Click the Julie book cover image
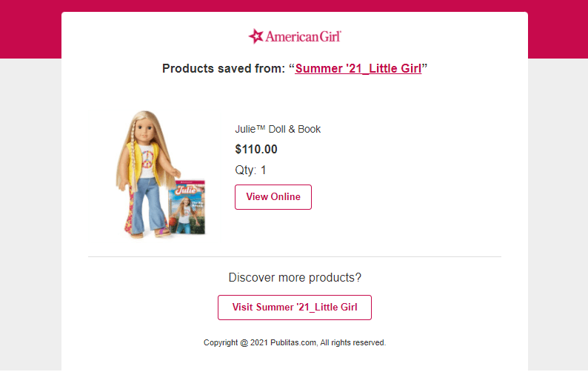Viewport: 588px width, 372px height. 187,208
